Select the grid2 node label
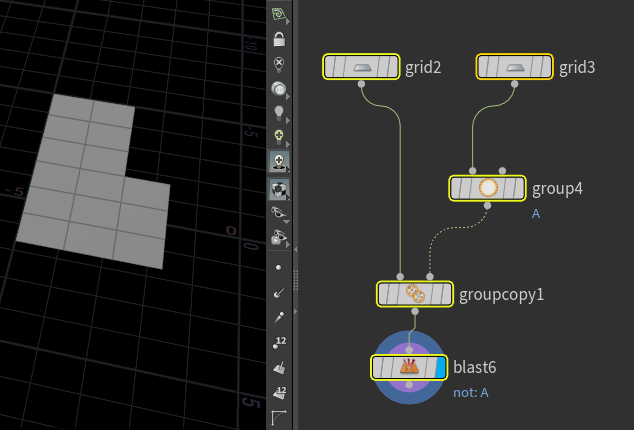Screen dimensions: 634x430 pyautogui.click(x=423, y=68)
